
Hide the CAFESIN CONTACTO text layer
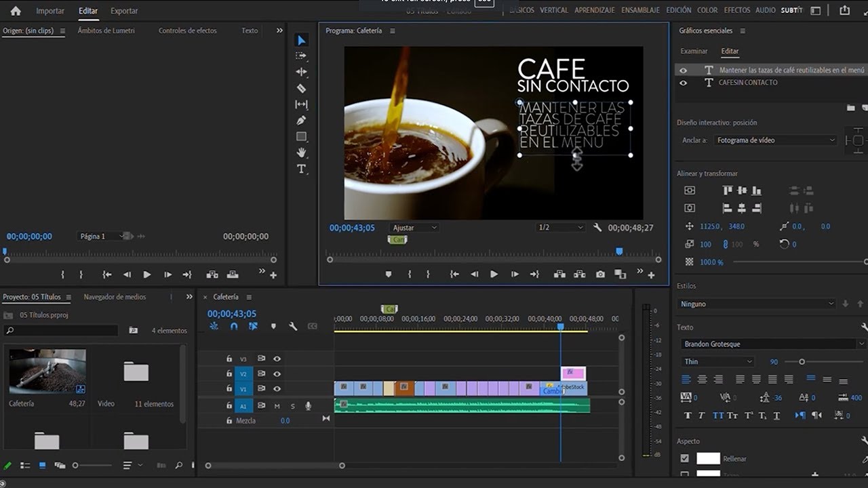683,83
